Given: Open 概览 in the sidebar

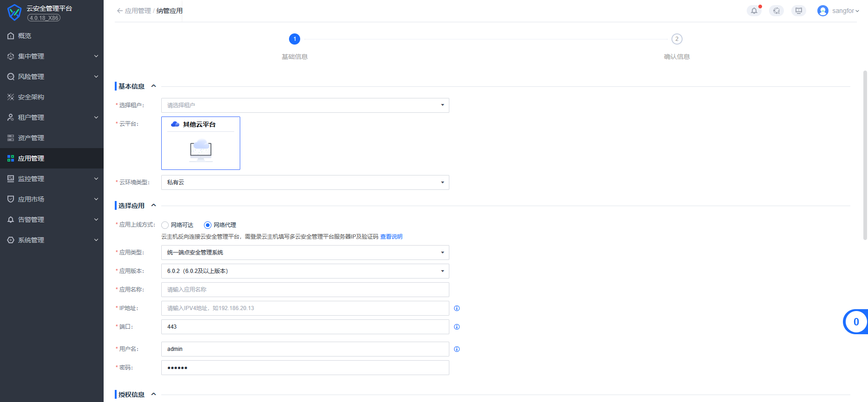Looking at the screenshot, I should pos(25,36).
